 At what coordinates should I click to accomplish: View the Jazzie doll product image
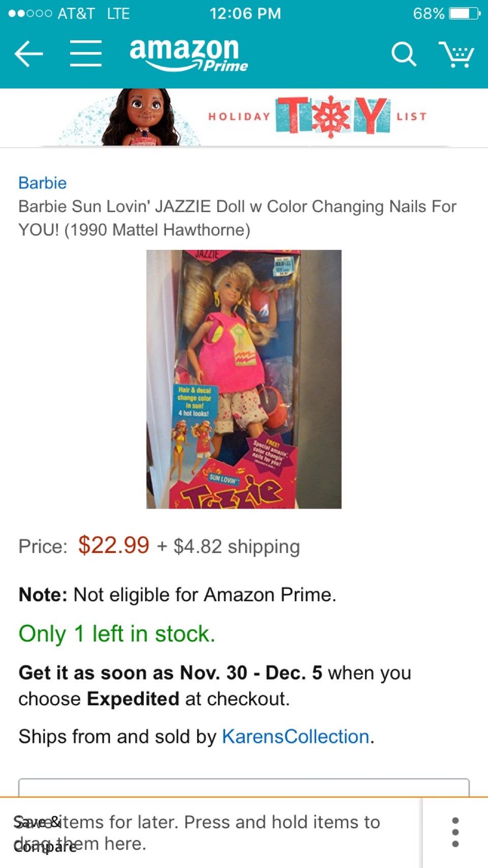pyautogui.click(x=244, y=379)
